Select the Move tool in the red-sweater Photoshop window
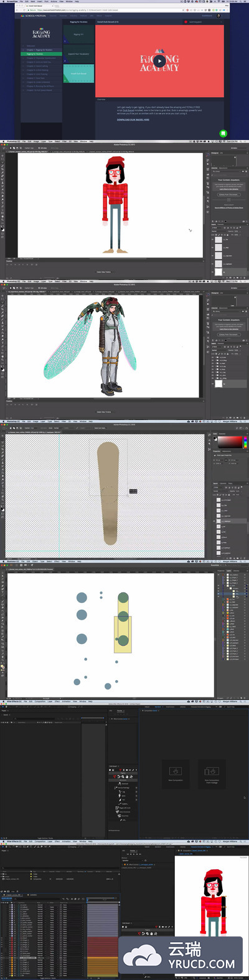Screen dimensions: 249x980 point(2,157)
